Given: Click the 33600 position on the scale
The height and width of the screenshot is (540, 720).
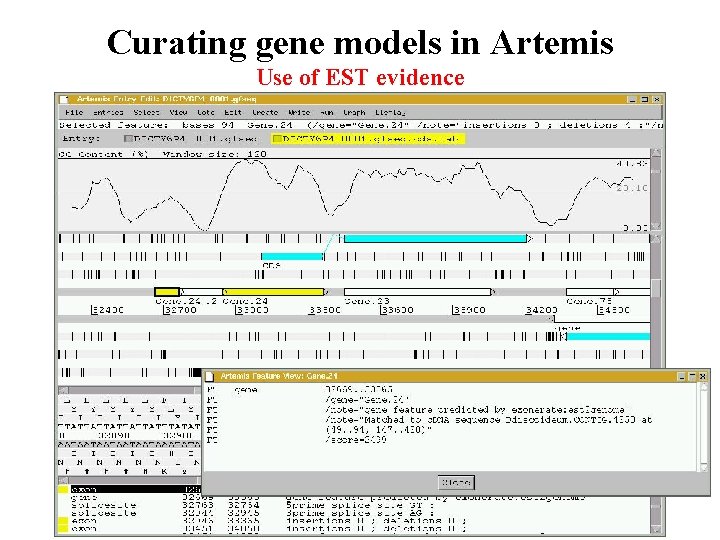Looking at the screenshot, I should [x=397, y=310].
